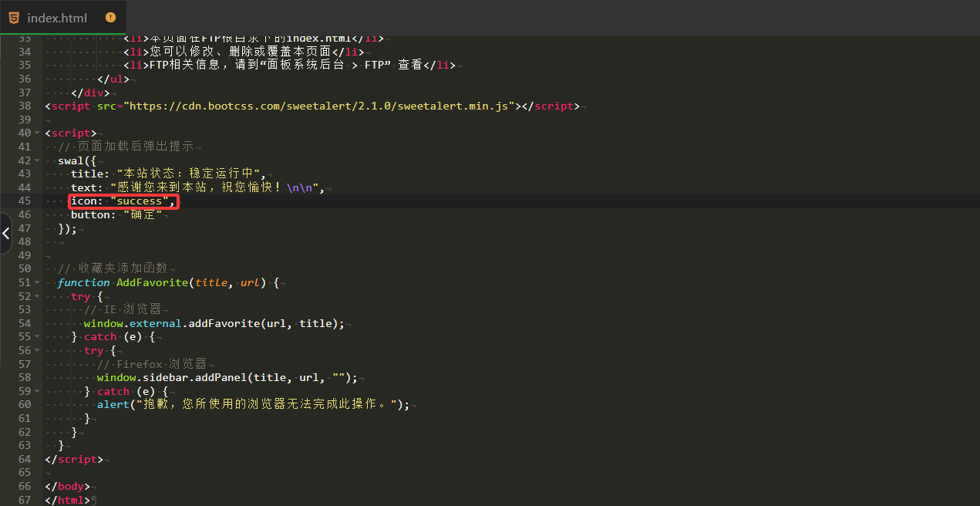The width and height of the screenshot is (980, 506).
Task: Switch to the index.html tab
Action: (57, 18)
